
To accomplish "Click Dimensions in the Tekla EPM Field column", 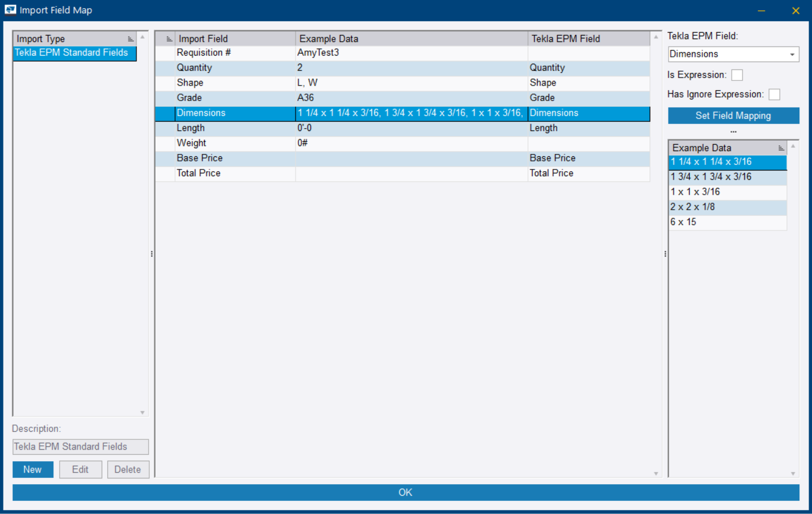I will point(589,113).
